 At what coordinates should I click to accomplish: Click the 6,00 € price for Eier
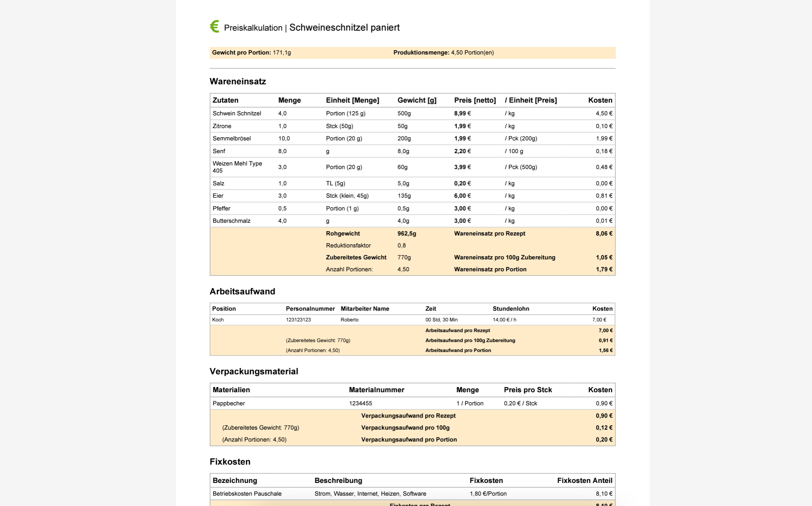click(463, 196)
